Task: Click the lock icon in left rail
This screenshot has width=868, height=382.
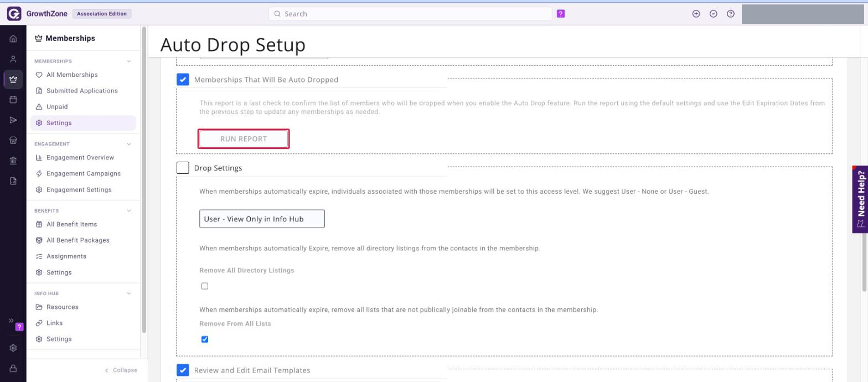Action: click(13, 368)
